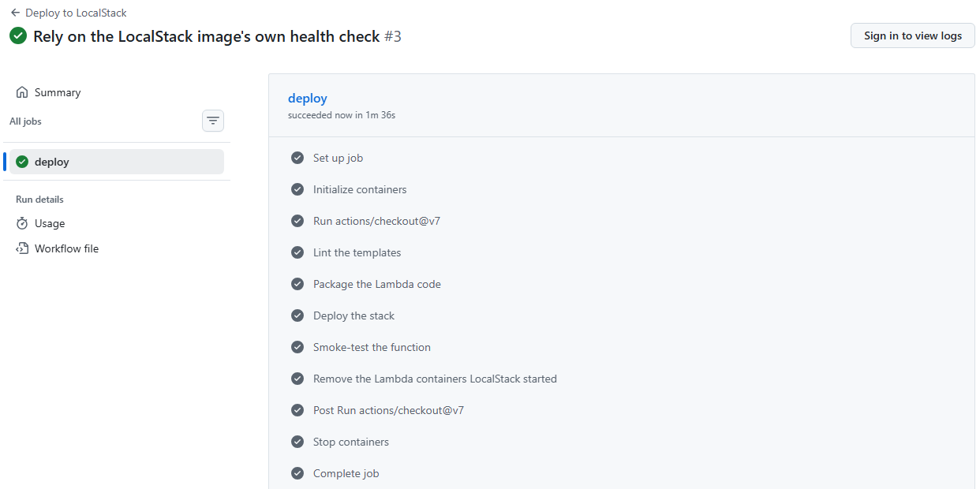
Task: Expand Remove the Lambda containers LocalStack started
Action: [x=622, y=379]
